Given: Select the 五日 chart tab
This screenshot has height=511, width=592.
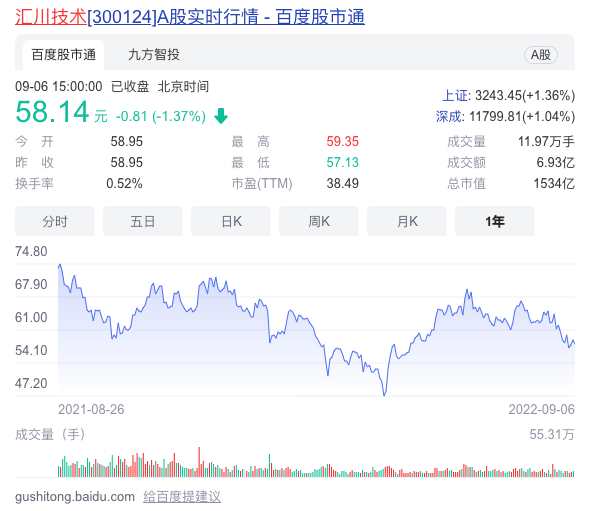Looking at the screenshot, I should point(143,221).
